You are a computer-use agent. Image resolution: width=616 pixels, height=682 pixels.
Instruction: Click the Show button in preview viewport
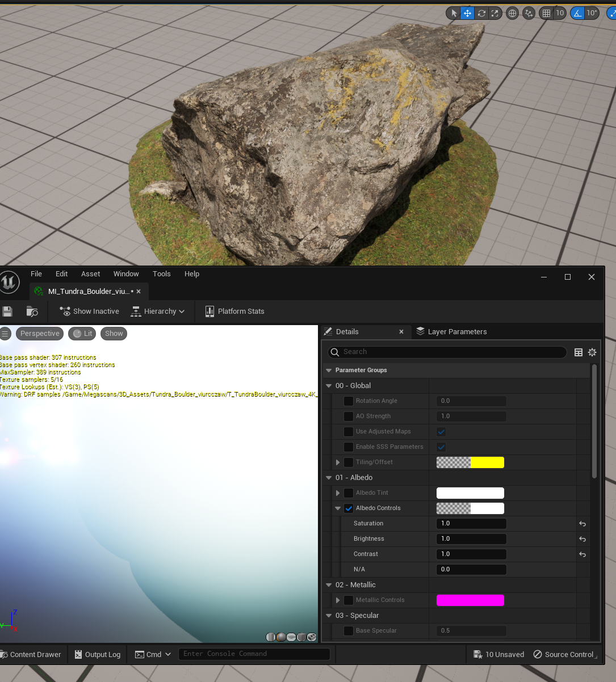(114, 334)
